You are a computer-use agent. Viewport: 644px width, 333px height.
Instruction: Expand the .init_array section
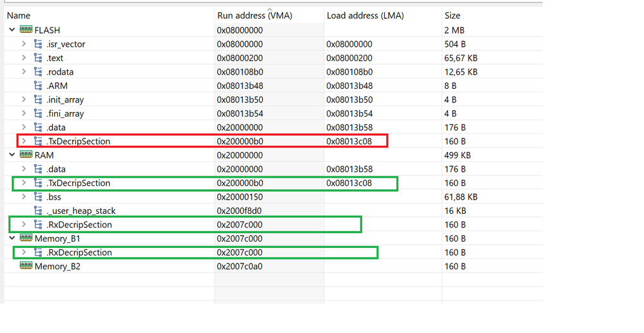coord(24,99)
